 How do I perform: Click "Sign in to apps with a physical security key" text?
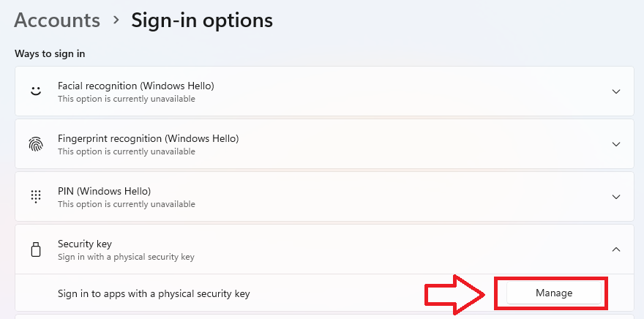click(154, 293)
